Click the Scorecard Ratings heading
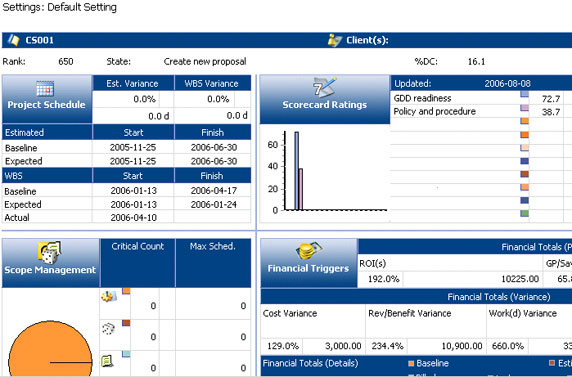The width and height of the screenshot is (572, 377). click(x=324, y=105)
